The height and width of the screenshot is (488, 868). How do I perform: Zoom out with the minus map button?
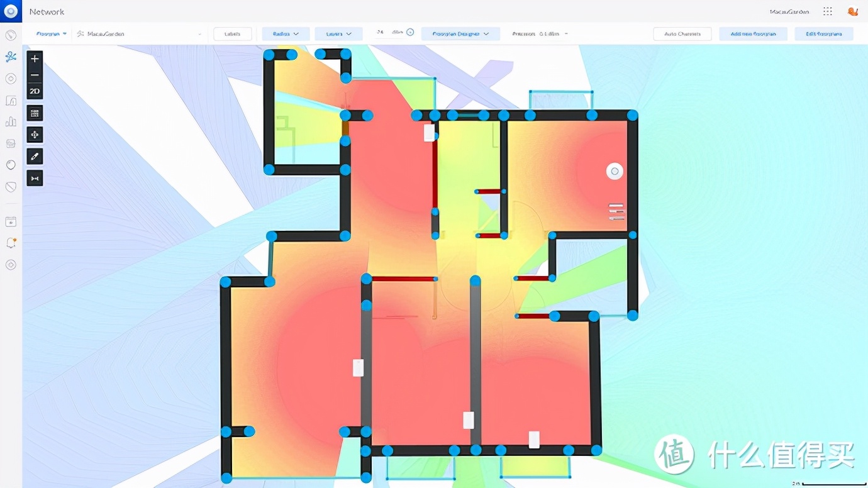[35, 75]
